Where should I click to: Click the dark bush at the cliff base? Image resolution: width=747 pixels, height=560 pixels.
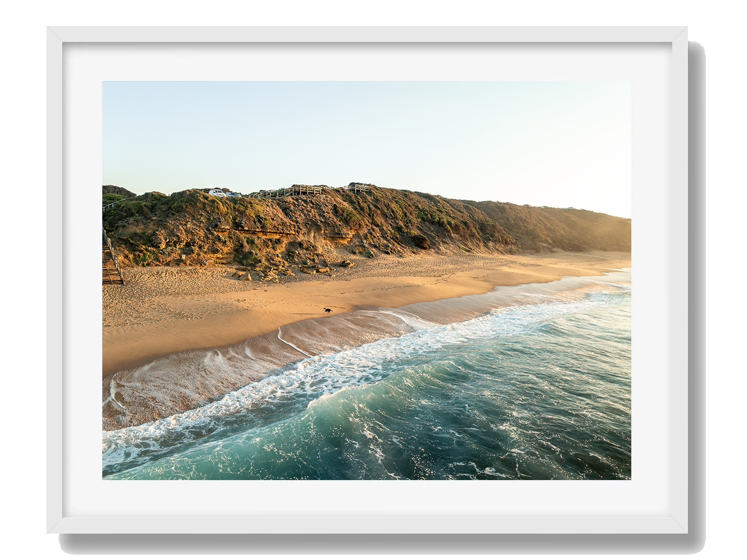[420, 241]
